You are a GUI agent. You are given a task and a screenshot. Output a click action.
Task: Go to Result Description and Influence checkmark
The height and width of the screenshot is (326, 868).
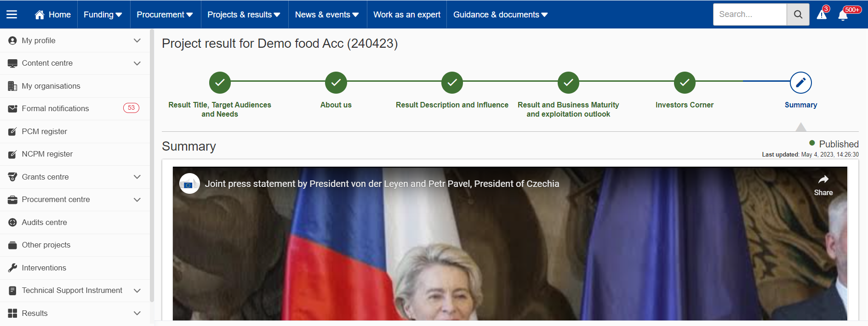(x=452, y=83)
